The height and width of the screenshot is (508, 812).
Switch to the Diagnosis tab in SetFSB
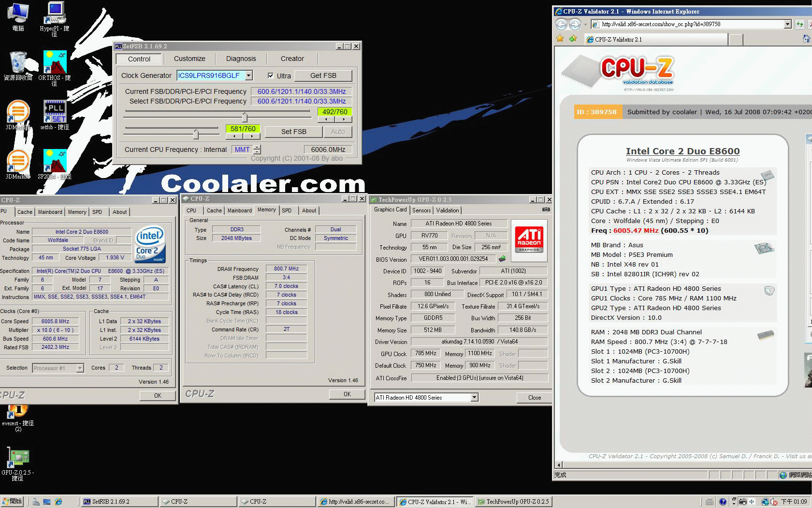pos(241,59)
